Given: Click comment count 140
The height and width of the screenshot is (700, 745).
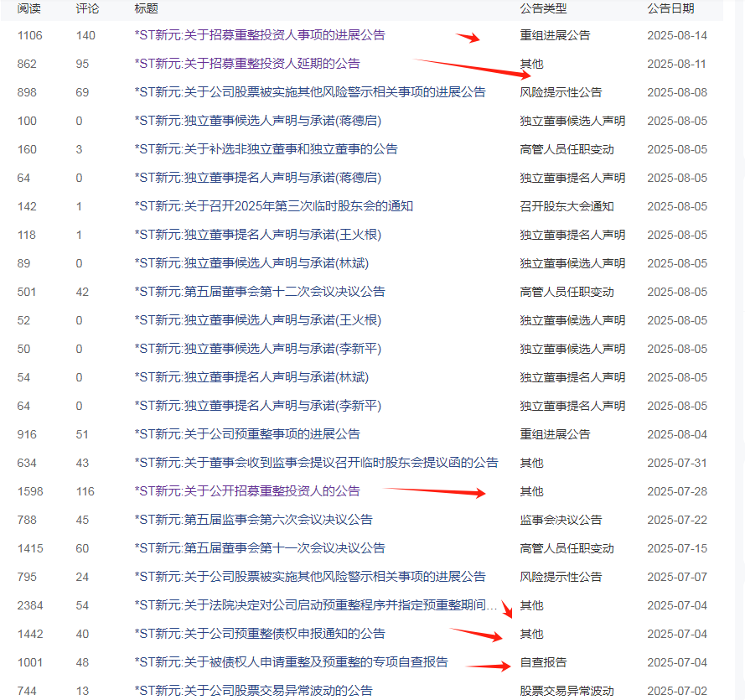Looking at the screenshot, I should pyautogui.click(x=85, y=36).
